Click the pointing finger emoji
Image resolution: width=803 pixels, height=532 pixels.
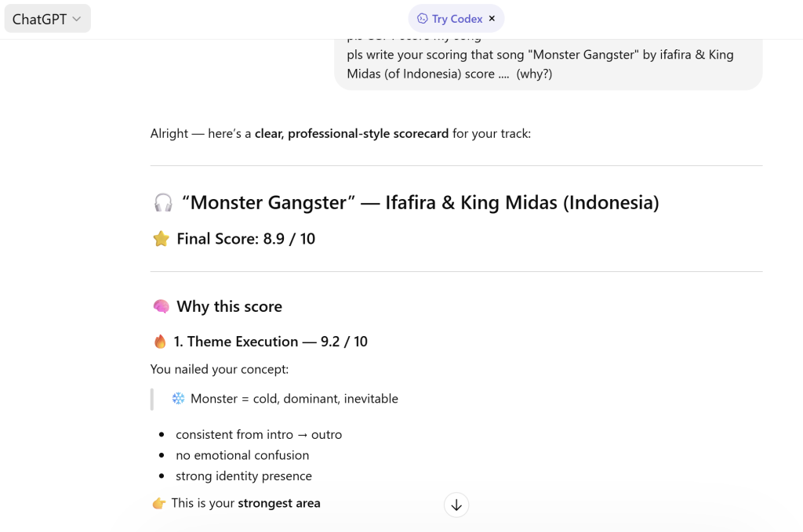159,504
